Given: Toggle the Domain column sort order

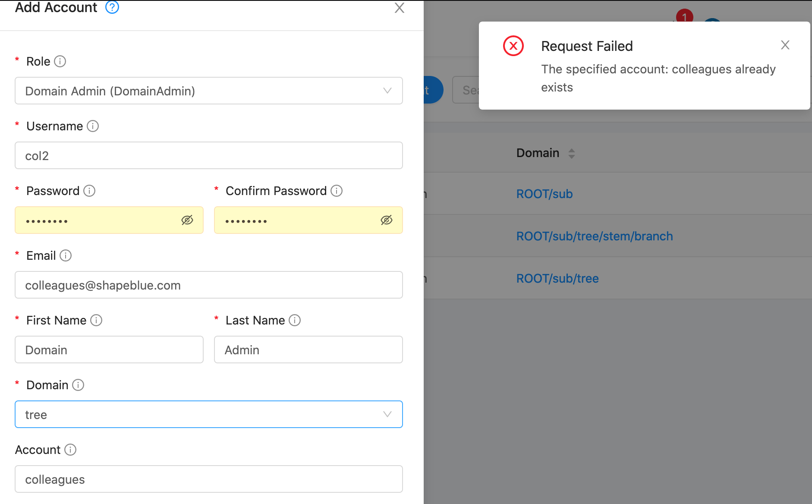Looking at the screenshot, I should (x=572, y=153).
